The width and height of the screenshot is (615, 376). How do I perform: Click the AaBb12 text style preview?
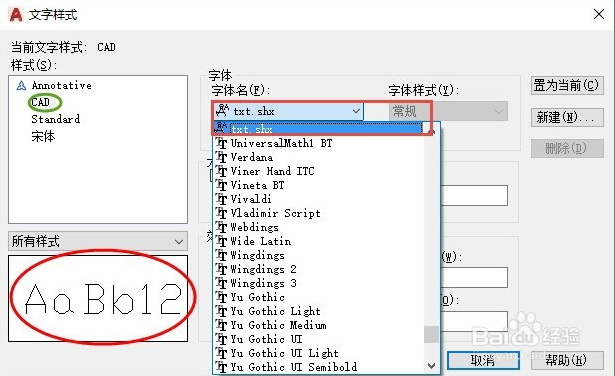click(x=98, y=299)
